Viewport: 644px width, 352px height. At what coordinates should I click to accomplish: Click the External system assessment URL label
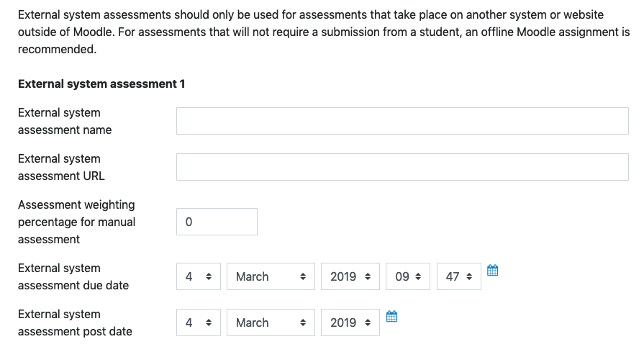pyautogui.click(x=61, y=167)
